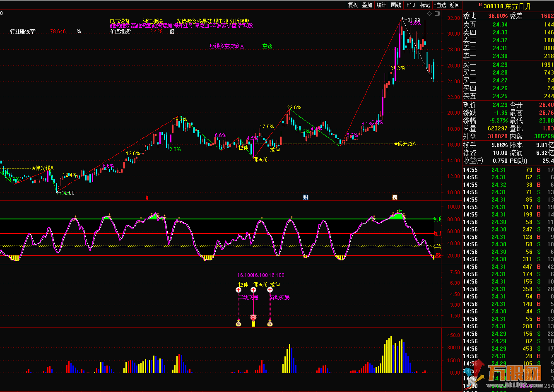Click the 450.0 label on the volume axis
The image size is (554, 392).
click(453, 335)
